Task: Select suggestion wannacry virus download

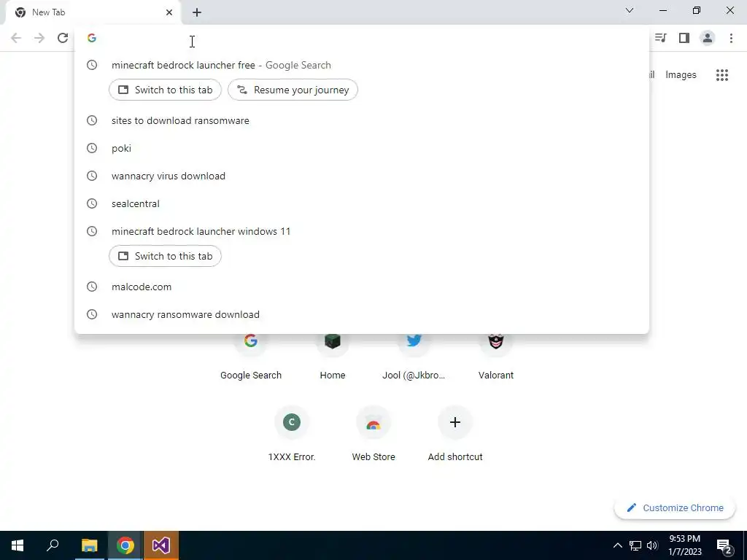Action: click(x=362, y=176)
